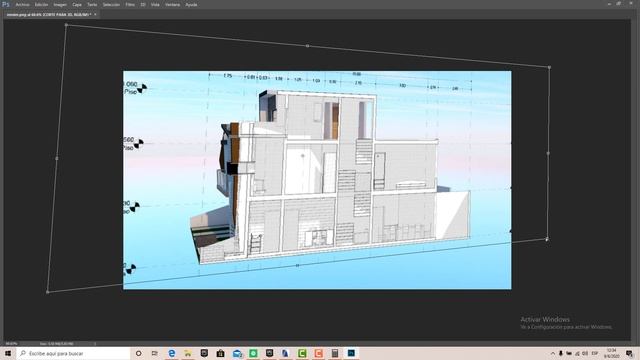Image resolution: width=640 pixels, height=360 pixels.
Task: Open the Ventana menu
Action: [172, 4]
